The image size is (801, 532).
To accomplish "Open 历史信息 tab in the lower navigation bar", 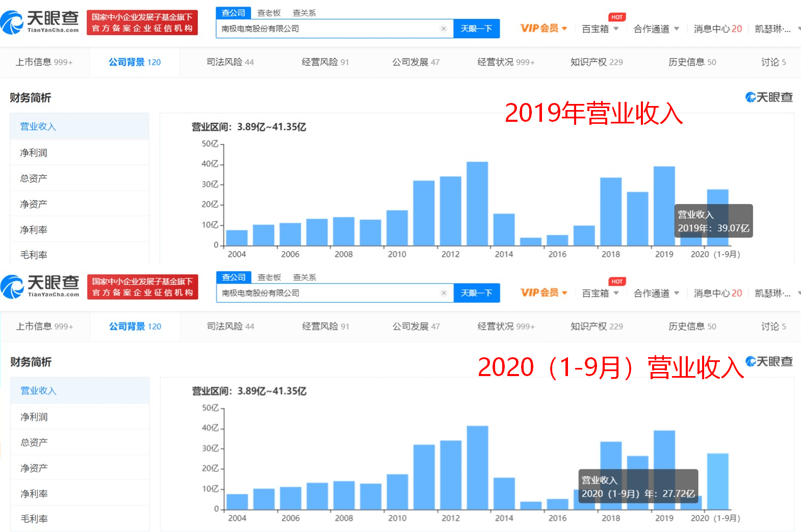I will 692,327.
